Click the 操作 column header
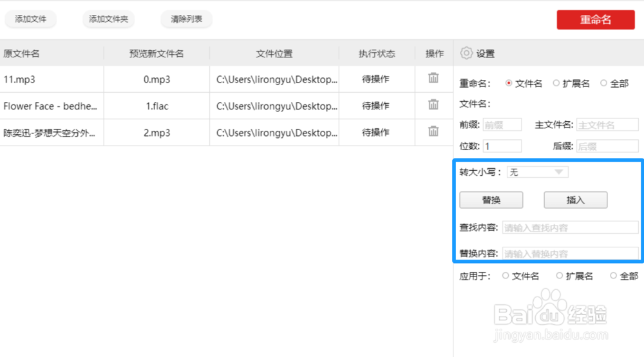The image size is (644, 357). pos(434,53)
